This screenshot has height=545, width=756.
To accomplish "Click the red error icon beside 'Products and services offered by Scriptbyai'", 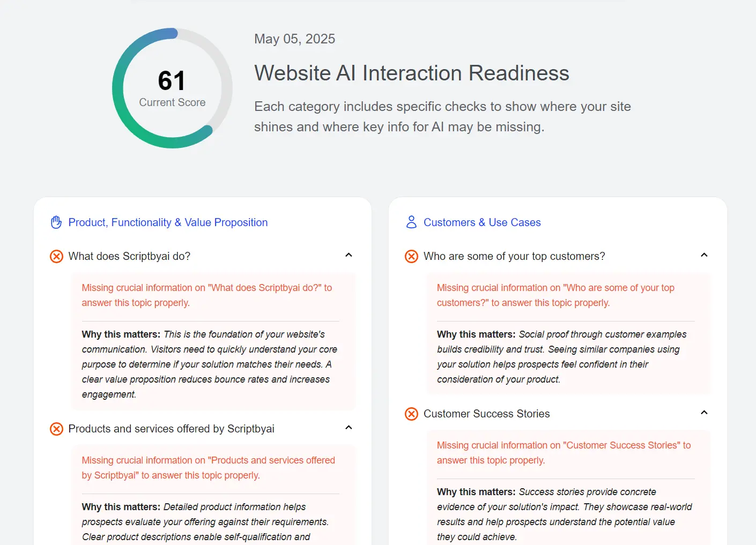I will point(56,429).
